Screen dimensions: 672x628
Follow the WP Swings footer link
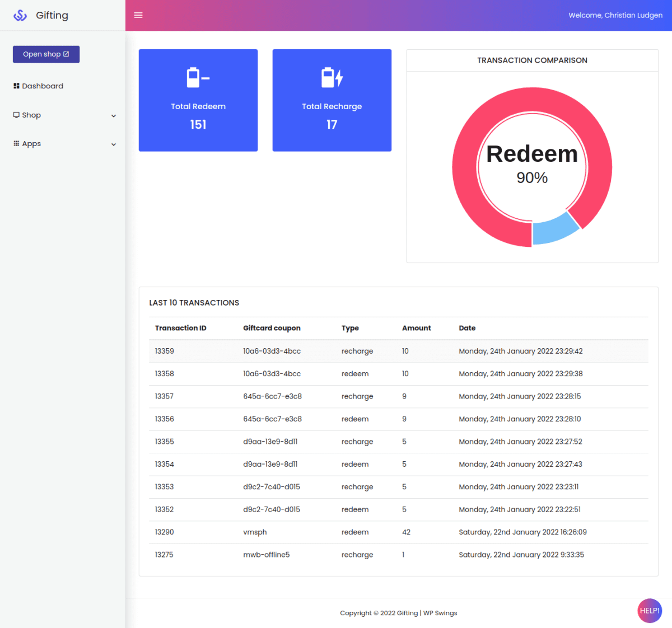click(440, 613)
